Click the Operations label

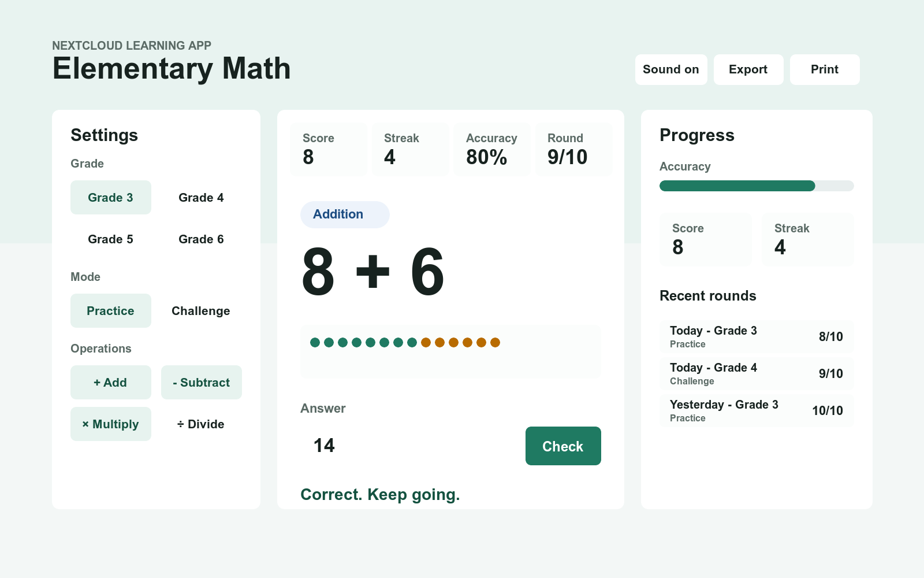(101, 349)
